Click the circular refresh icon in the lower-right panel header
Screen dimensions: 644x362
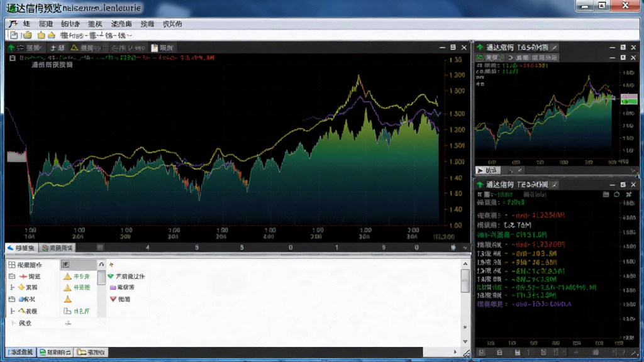pyautogui.click(x=617, y=195)
